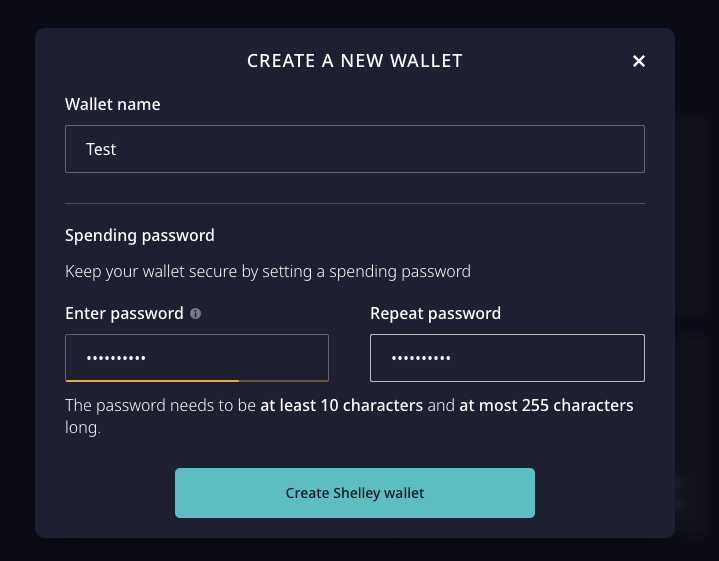Click the divider line below Wallet name field

(x=355, y=203)
